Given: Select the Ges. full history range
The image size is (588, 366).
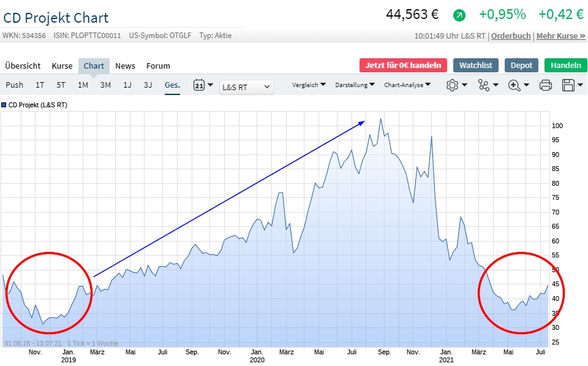Looking at the screenshot, I should [x=172, y=85].
